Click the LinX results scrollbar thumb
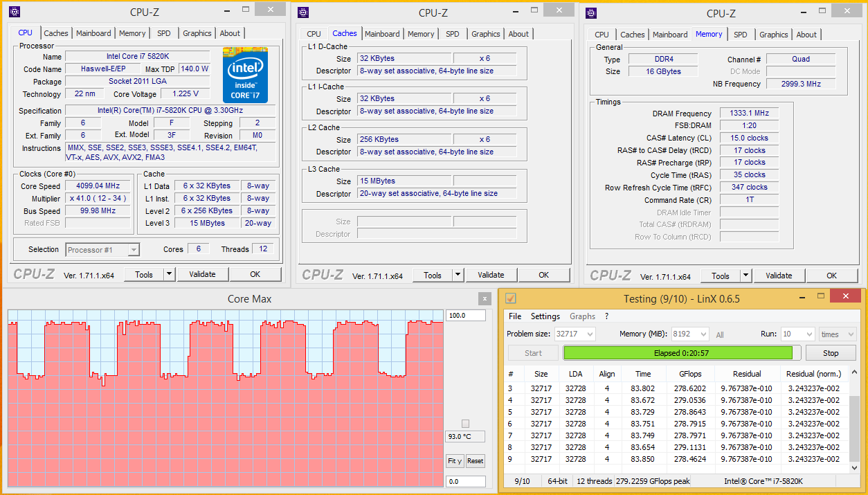Image resolution: width=868 pixels, height=495 pixels. coord(855,429)
